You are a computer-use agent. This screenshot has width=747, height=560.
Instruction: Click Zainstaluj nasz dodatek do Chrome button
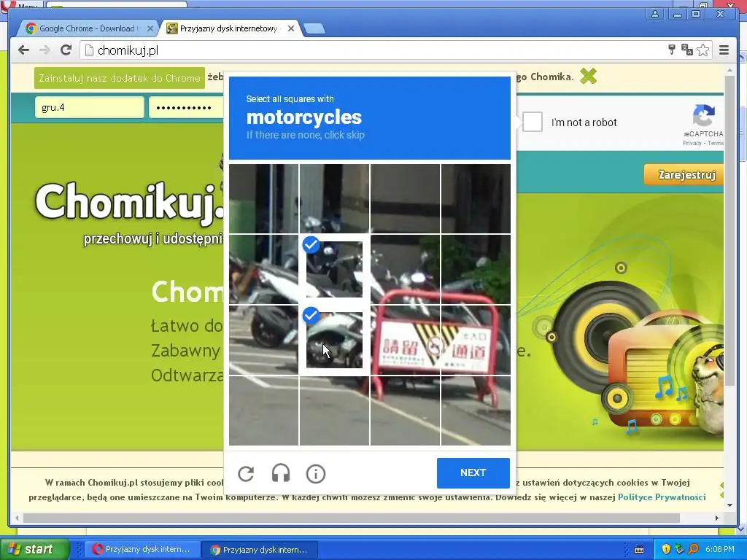pos(119,78)
